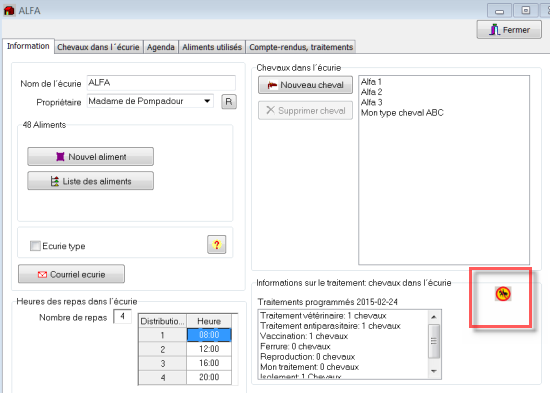Click Courriel ecurie button
The image size is (550, 393).
coord(71,274)
